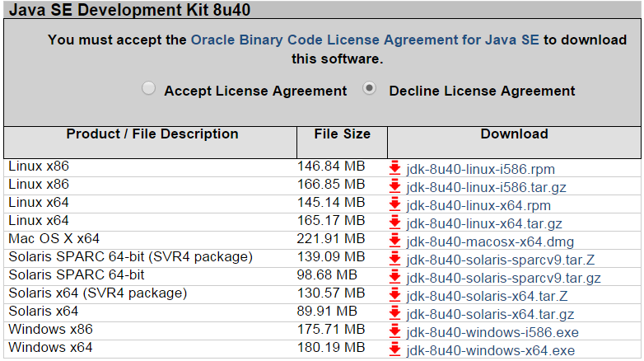Click download arrow icon beside jdk-8u40-linux-i586.tar.gz

click(395, 187)
